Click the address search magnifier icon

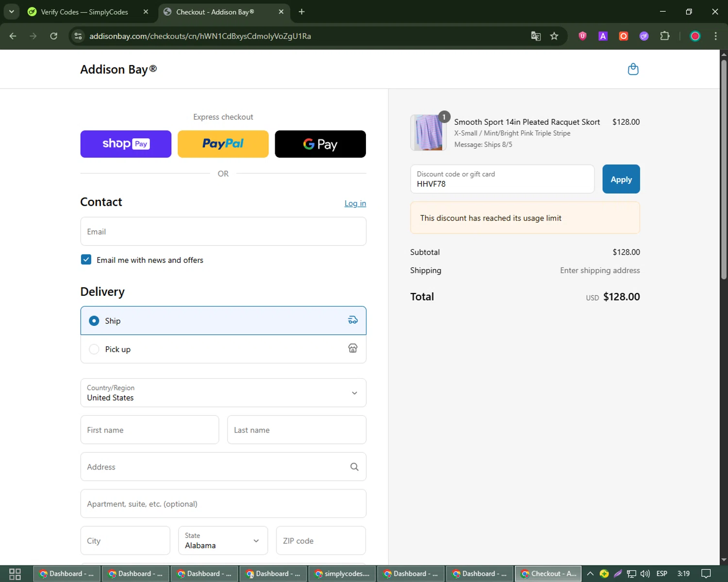(x=354, y=467)
